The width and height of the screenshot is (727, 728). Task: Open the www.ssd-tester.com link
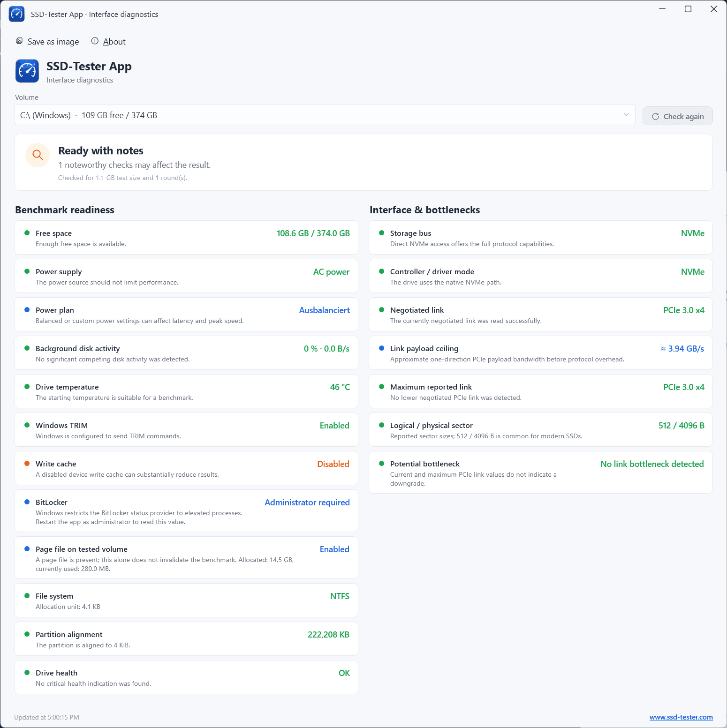681,717
